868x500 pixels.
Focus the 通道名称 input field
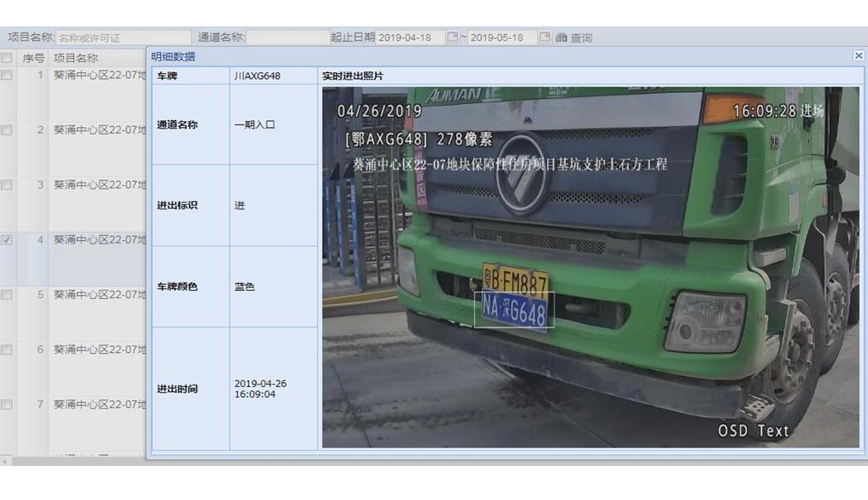click(288, 37)
